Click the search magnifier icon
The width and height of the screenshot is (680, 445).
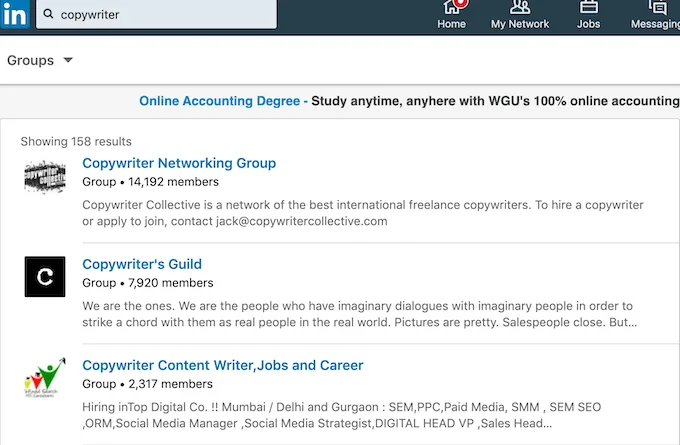(x=49, y=14)
